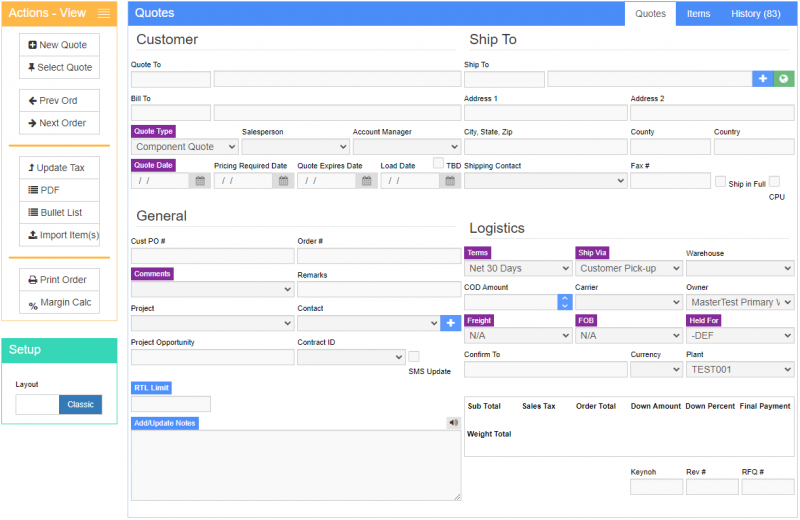
Task: Click the plus icon next to Contact
Action: click(451, 323)
